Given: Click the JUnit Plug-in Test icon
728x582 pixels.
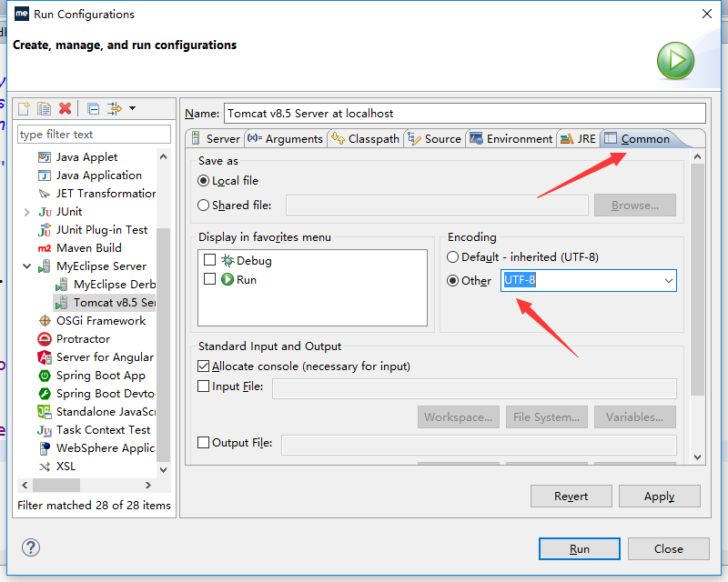Looking at the screenshot, I should pyautogui.click(x=45, y=230).
